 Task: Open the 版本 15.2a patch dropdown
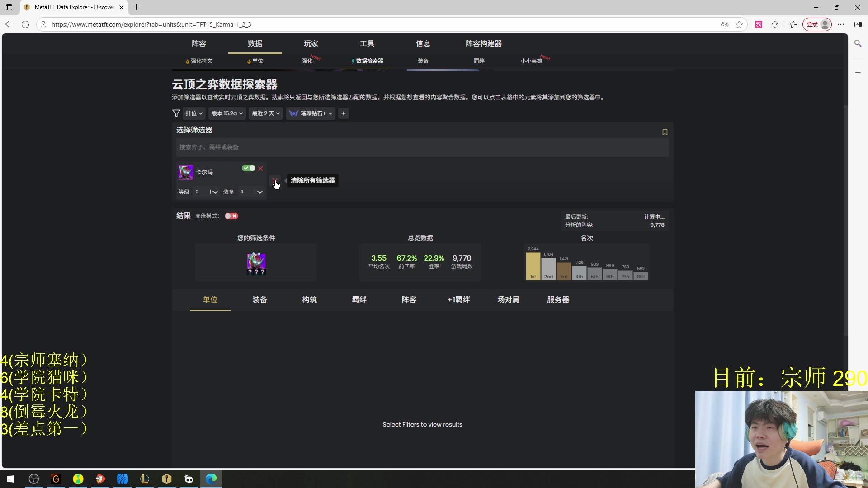227,113
